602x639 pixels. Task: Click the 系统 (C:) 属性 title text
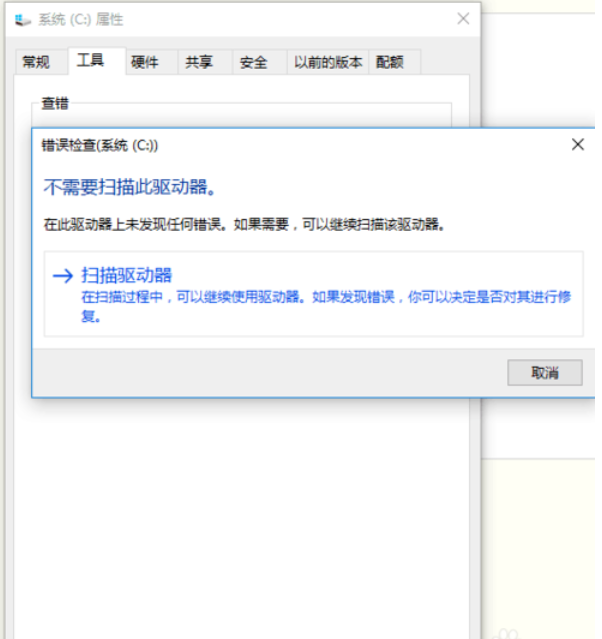pos(80,20)
